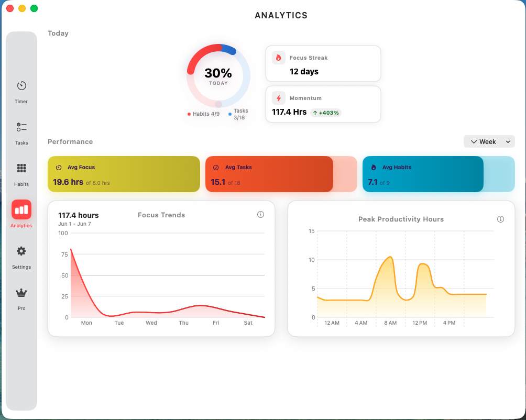Click the "Peak Productivity Hours" title
The image size is (526, 420).
pos(401,219)
